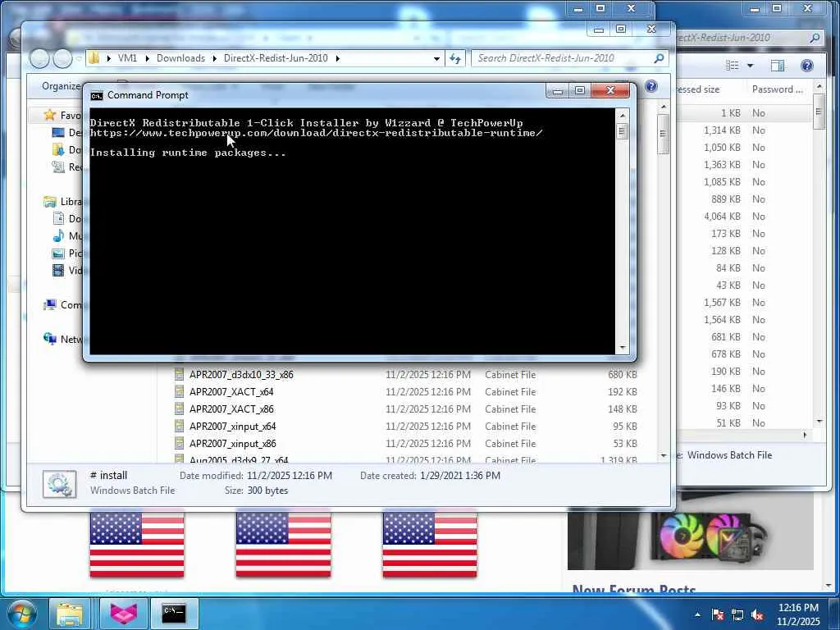840x630 pixels.
Task: Click VM1 in the address breadcrumb
Action: [x=127, y=58]
